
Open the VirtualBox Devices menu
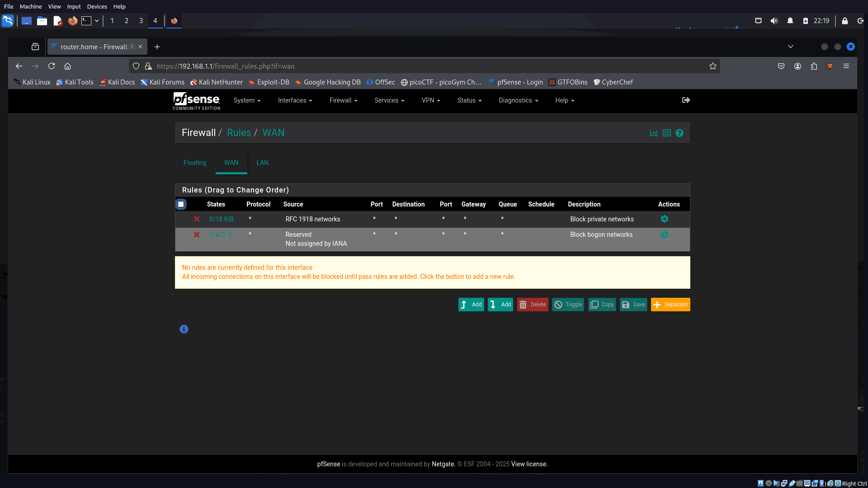[x=97, y=7]
